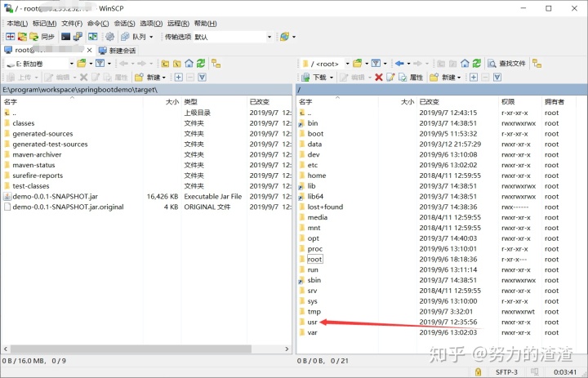This screenshot has height=378, width=588.
Task: Select demo-0.0.1-SNAPSHOT.jar file
Action: 56,197
